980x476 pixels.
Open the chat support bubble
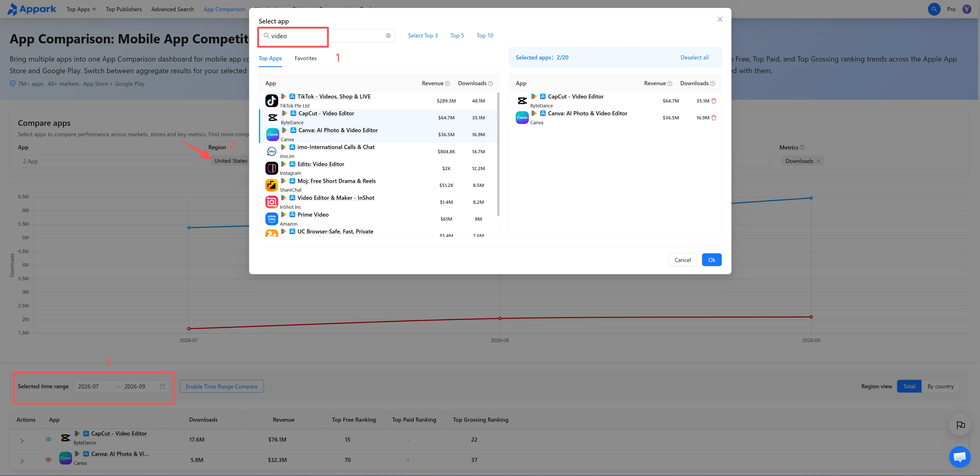[960, 457]
